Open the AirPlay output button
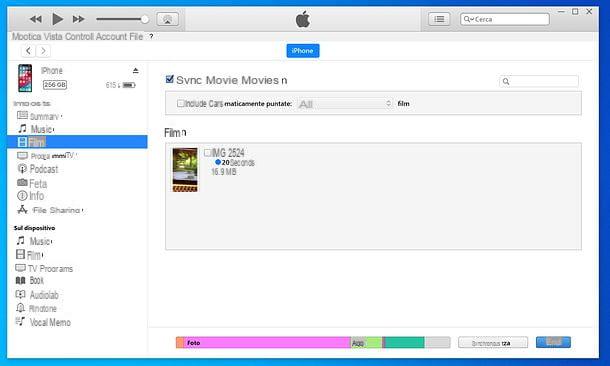Viewport: 610px width, 366px height. (167, 19)
